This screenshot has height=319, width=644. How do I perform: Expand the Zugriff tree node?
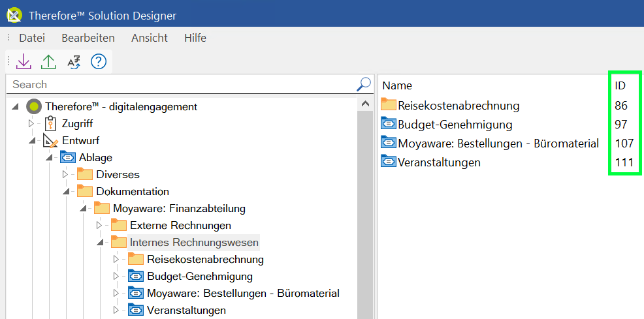tap(31, 123)
